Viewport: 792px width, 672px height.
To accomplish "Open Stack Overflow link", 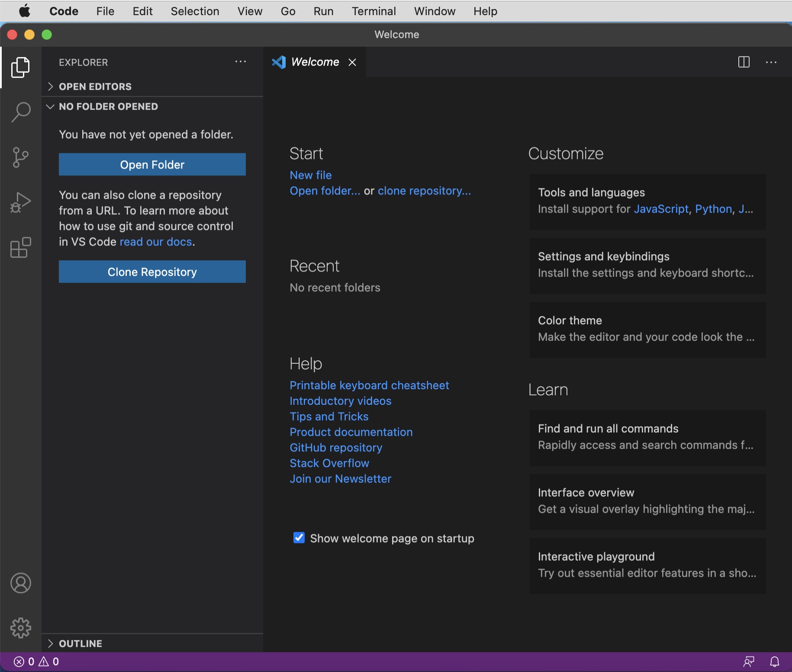I will point(329,463).
